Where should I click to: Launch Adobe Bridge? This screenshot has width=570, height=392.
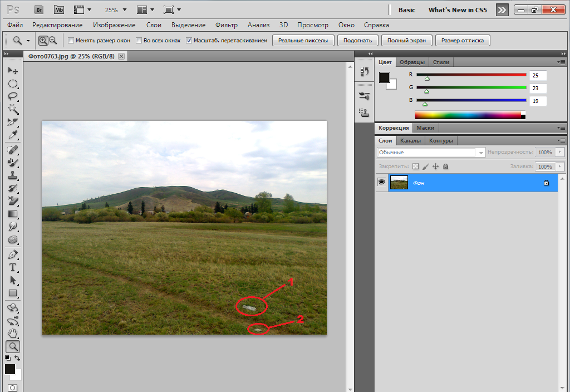(39, 10)
